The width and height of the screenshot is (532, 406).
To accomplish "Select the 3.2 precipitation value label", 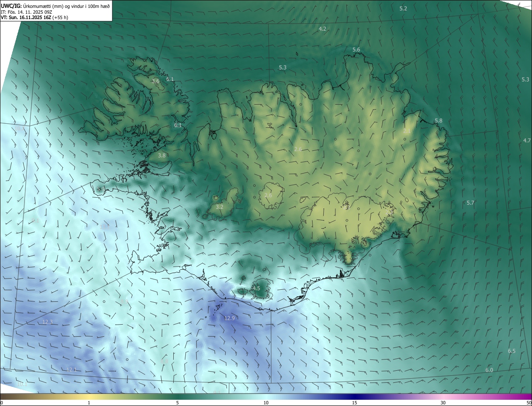I will pyautogui.click(x=220, y=207).
